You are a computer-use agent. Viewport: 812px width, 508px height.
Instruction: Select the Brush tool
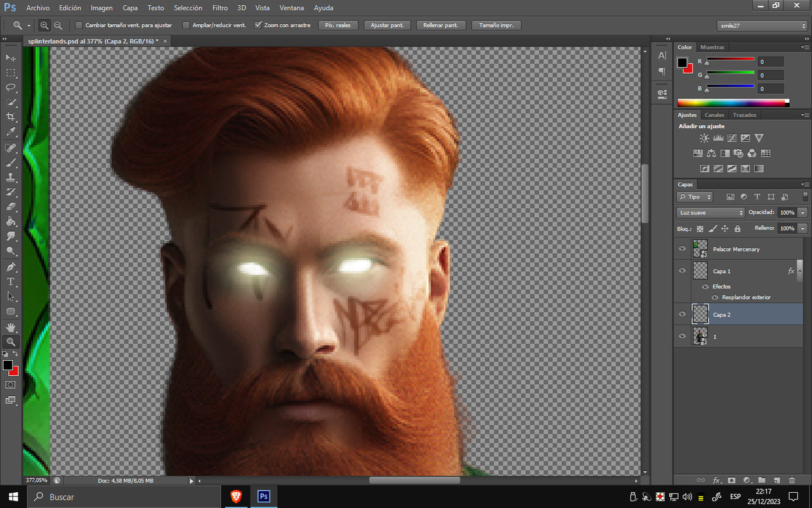11,163
